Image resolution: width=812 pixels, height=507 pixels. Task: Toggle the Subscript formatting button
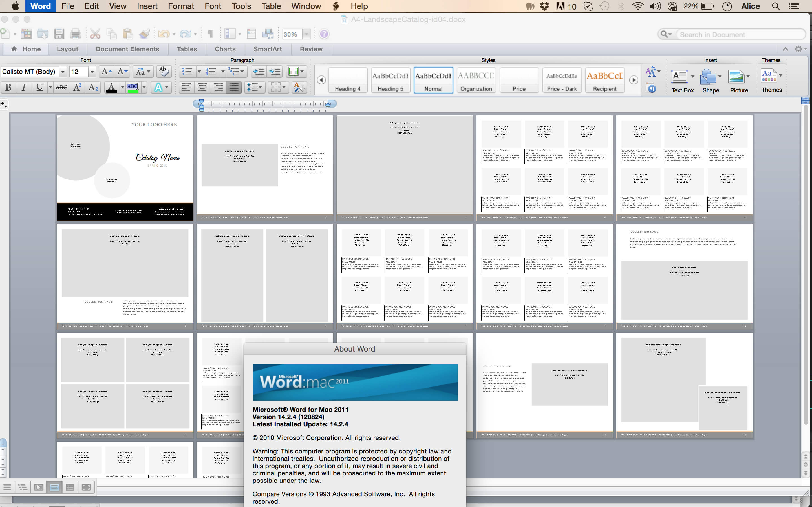pos(93,88)
